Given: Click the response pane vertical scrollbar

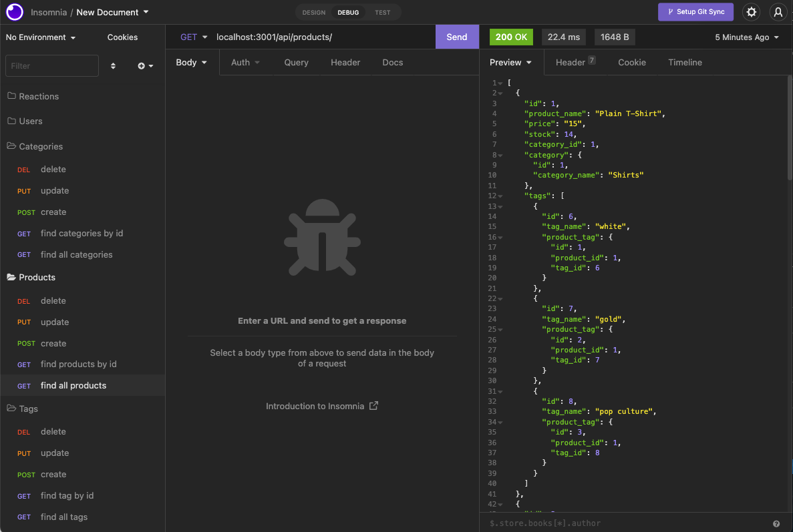Looking at the screenshot, I should 790,128.
